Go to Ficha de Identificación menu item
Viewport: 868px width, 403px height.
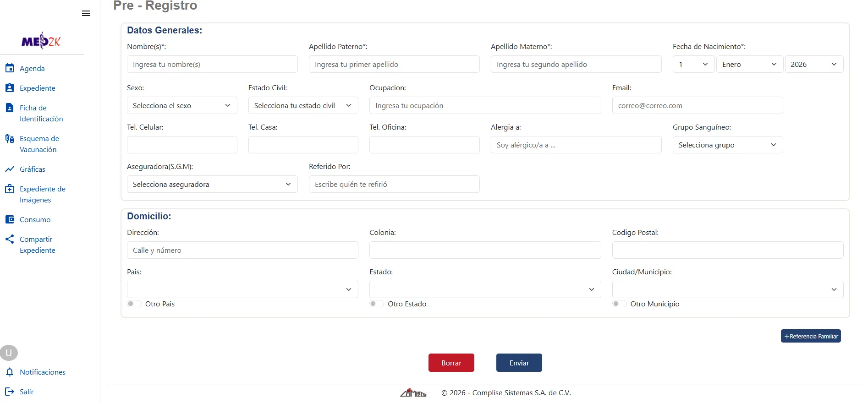[x=41, y=113]
